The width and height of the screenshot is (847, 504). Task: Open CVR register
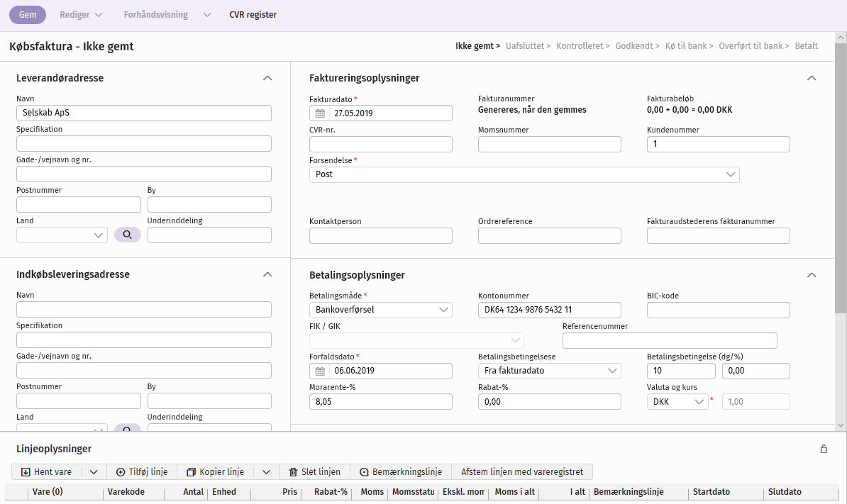253,15
